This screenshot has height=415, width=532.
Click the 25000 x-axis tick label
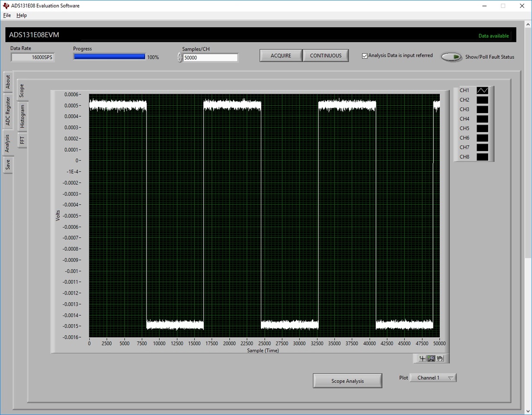[264, 344]
